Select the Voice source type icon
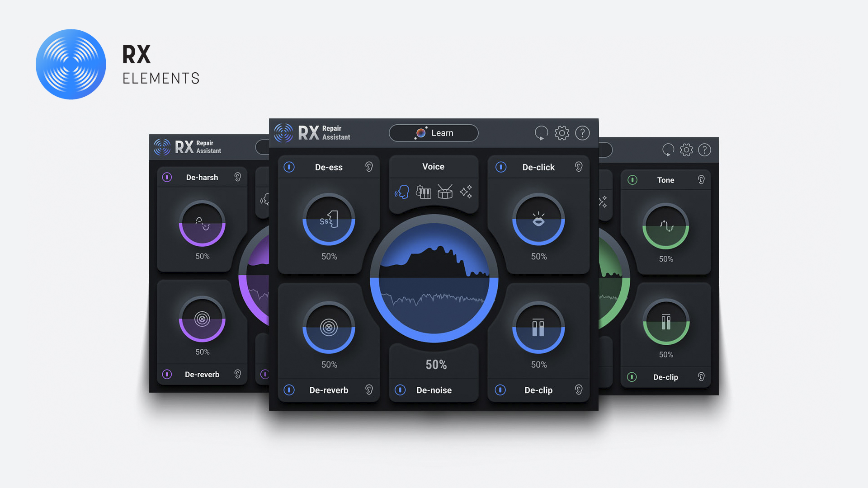 pos(402,192)
